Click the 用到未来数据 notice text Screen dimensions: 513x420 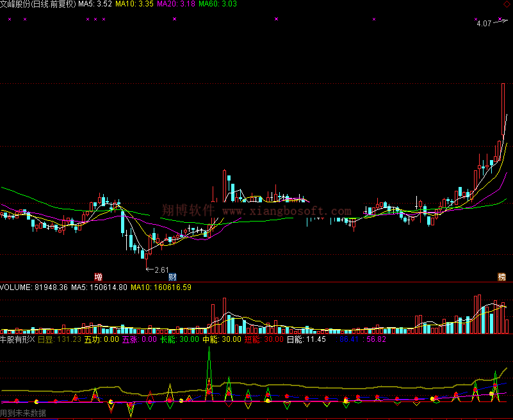[23, 413]
